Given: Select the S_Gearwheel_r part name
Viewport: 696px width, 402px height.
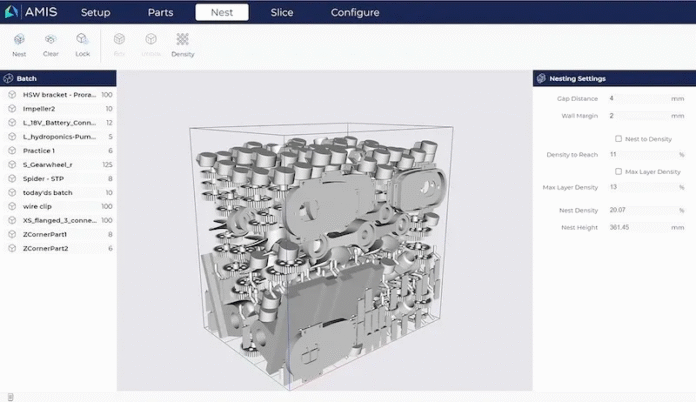Looking at the screenshot, I should tap(47, 165).
